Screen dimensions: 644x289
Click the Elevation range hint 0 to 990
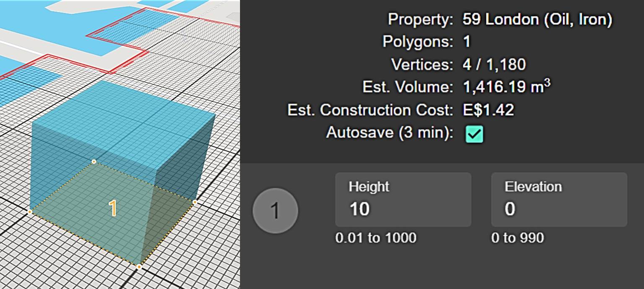tap(518, 238)
